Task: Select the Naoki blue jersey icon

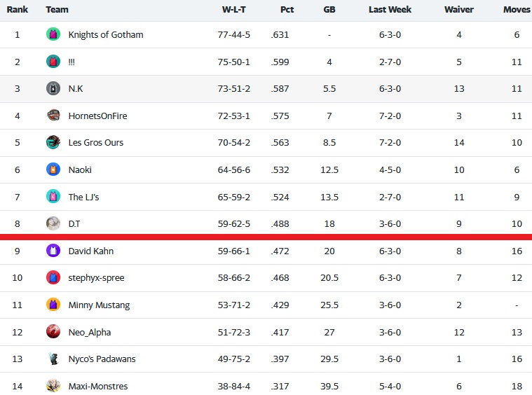Action: pyautogui.click(x=53, y=169)
